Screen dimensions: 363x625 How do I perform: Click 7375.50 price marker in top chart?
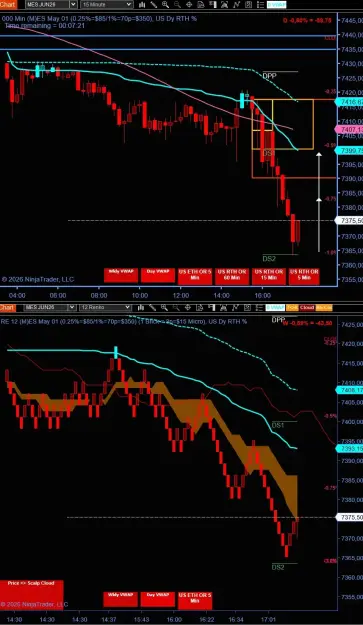point(349,220)
